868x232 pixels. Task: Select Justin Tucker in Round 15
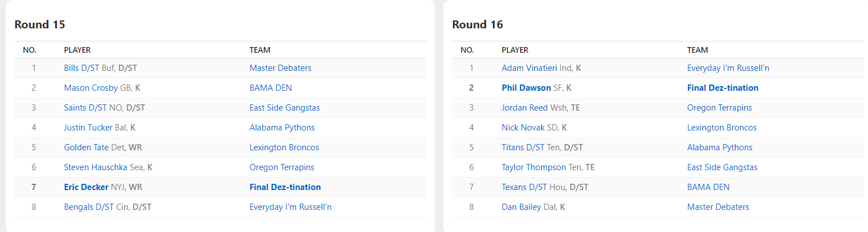tap(88, 128)
